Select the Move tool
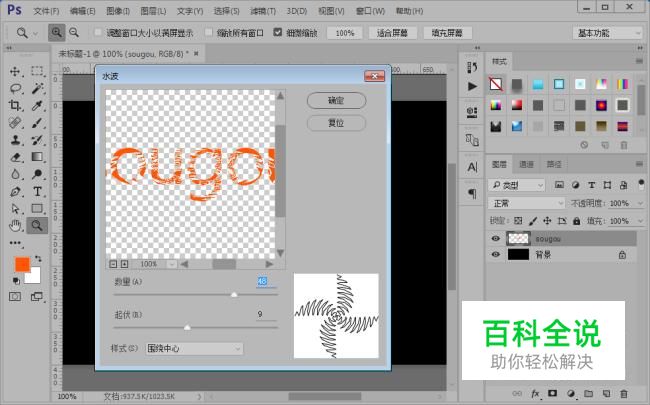The width and height of the screenshot is (650, 405). point(15,71)
